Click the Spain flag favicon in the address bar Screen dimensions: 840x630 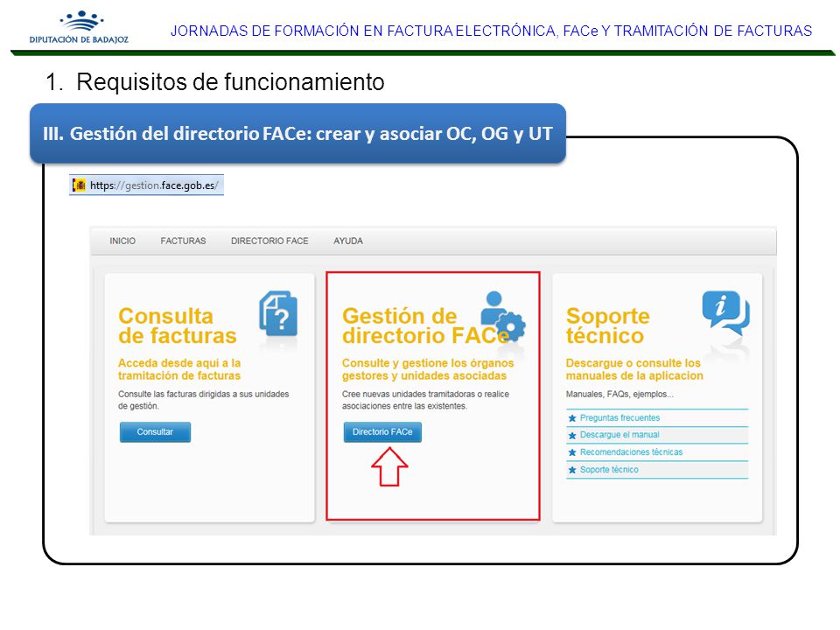pos(80,185)
